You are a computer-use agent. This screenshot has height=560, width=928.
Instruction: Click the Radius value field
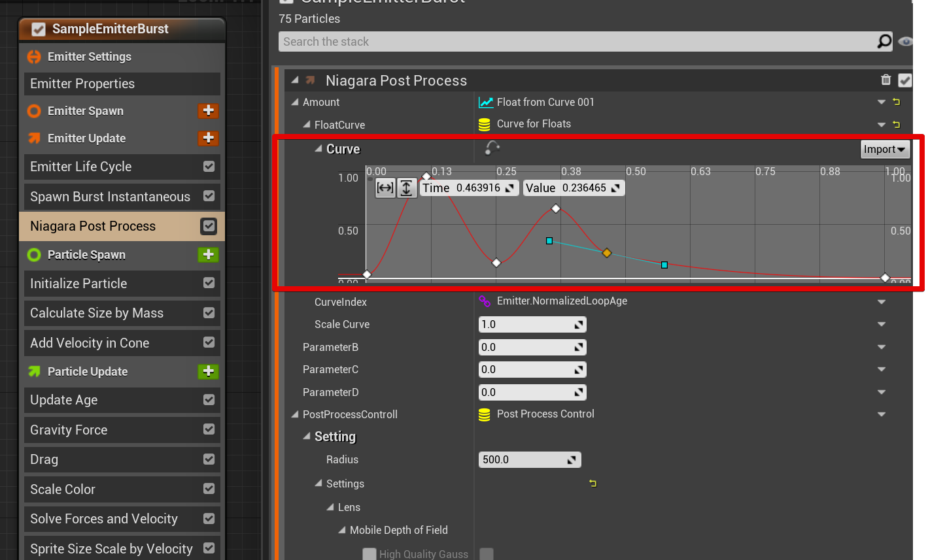pos(530,460)
